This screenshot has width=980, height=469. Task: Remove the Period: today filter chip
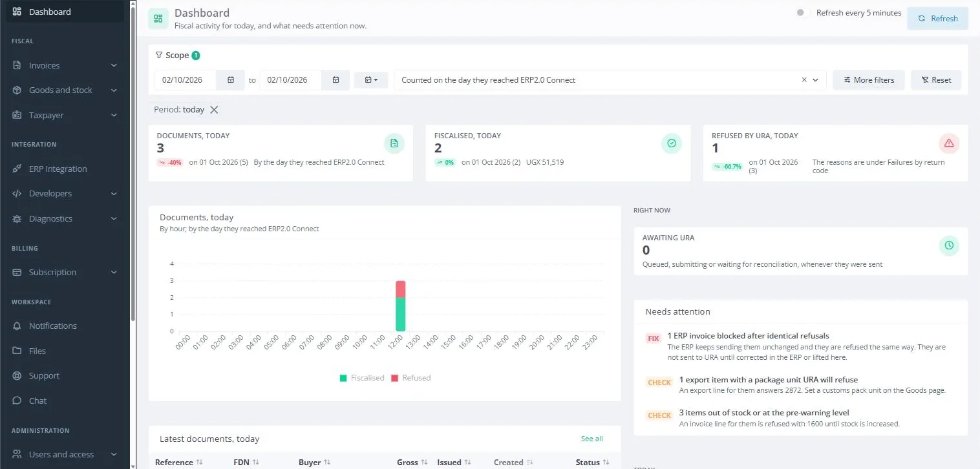tap(214, 110)
